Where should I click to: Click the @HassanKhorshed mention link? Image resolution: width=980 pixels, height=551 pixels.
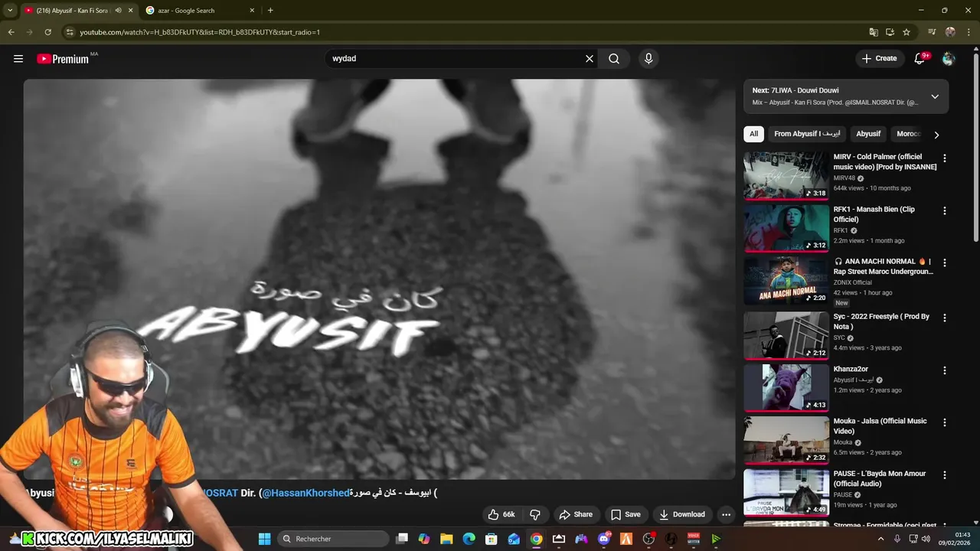pyautogui.click(x=305, y=493)
